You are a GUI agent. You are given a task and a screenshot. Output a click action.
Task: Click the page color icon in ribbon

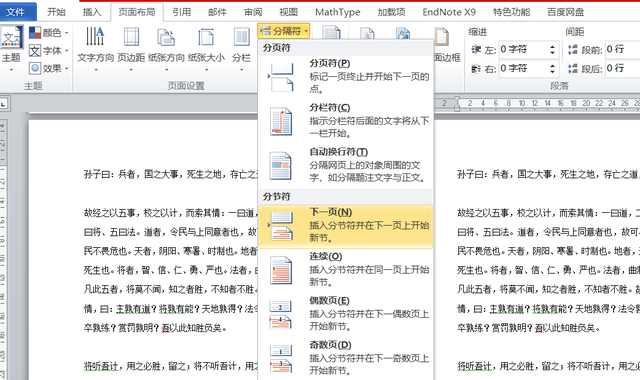[x=403, y=33]
